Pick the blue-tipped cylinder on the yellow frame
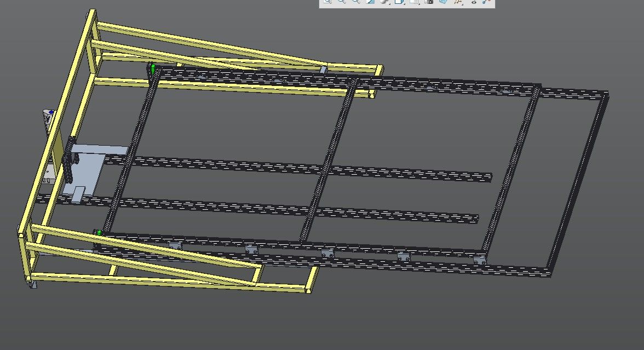The image size is (644, 350). (x=49, y=118)
